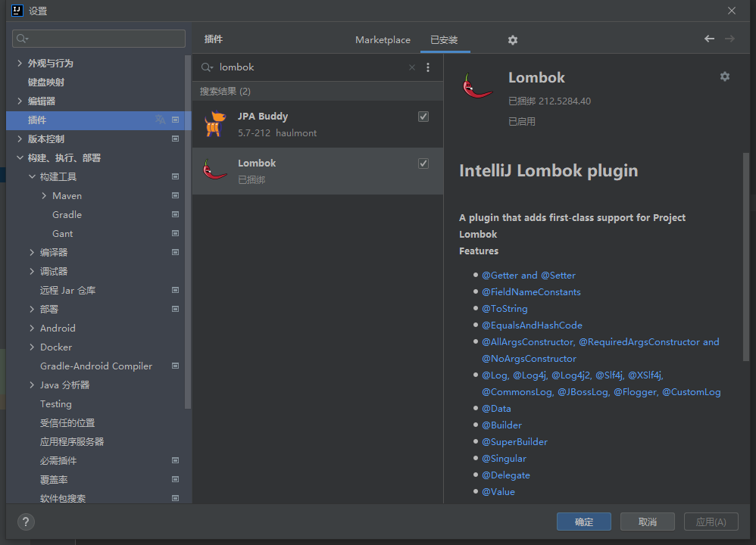Clear the lombok search text with the X icon

412,67
